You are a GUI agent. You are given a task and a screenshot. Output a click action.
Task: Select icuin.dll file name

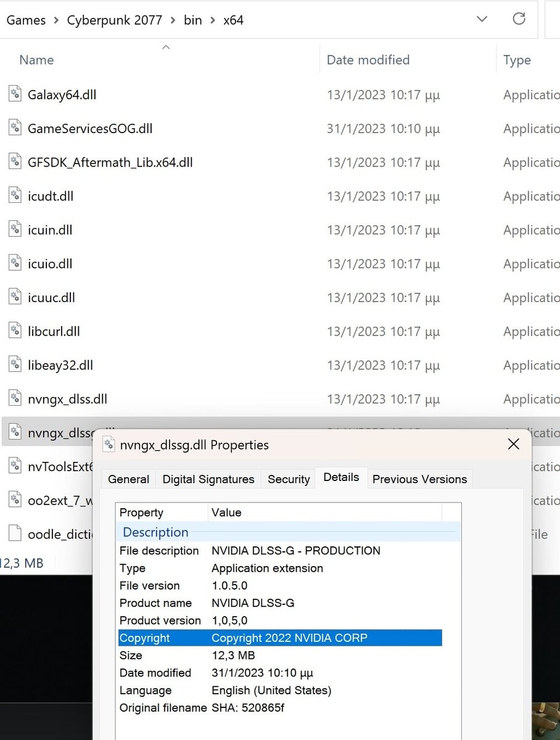pos(50,230)
